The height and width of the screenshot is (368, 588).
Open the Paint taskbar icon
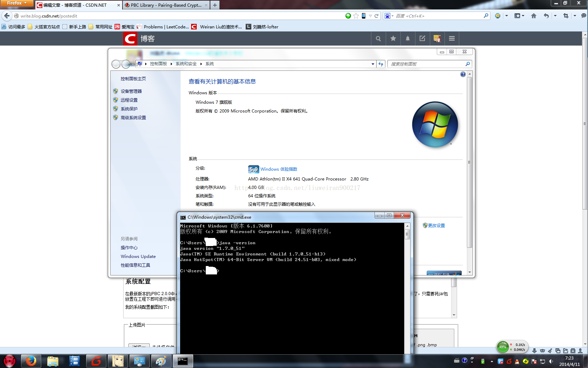[161, 361]
